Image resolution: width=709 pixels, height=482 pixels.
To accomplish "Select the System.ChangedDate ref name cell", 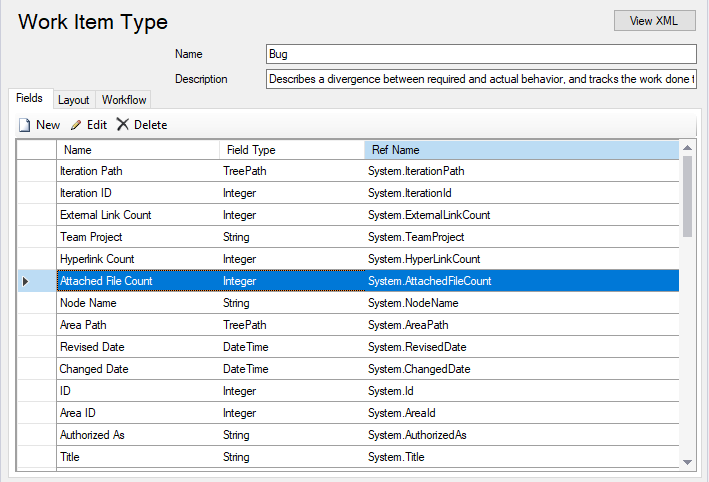I will click(x=417, y=369).
